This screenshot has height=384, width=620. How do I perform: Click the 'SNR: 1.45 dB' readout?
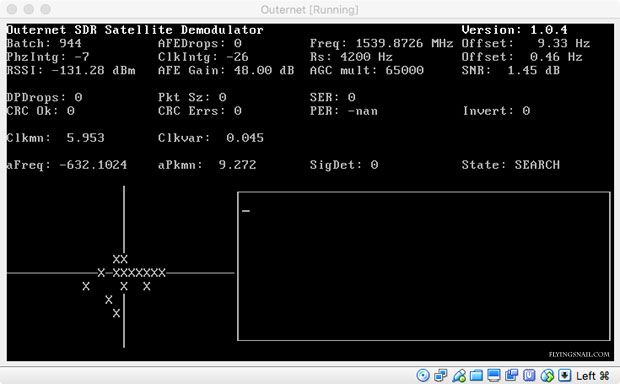[x=510, y=70]
